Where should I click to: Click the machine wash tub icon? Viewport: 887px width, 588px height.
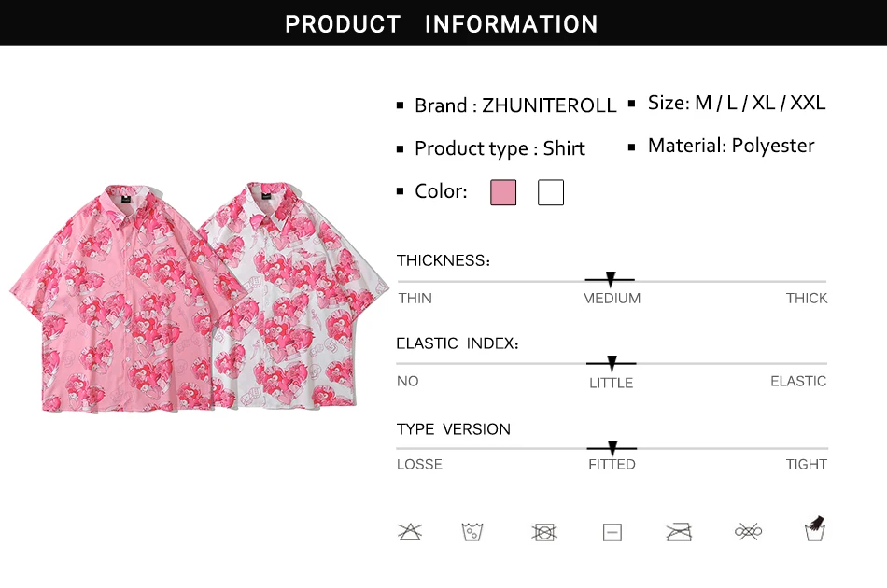(x=472, y=532)
